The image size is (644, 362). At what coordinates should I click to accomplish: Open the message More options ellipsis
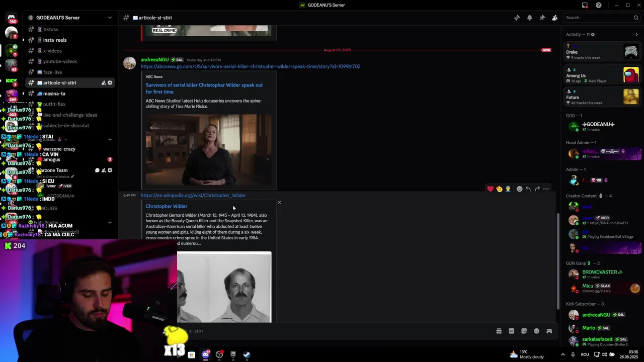(546, 189)
